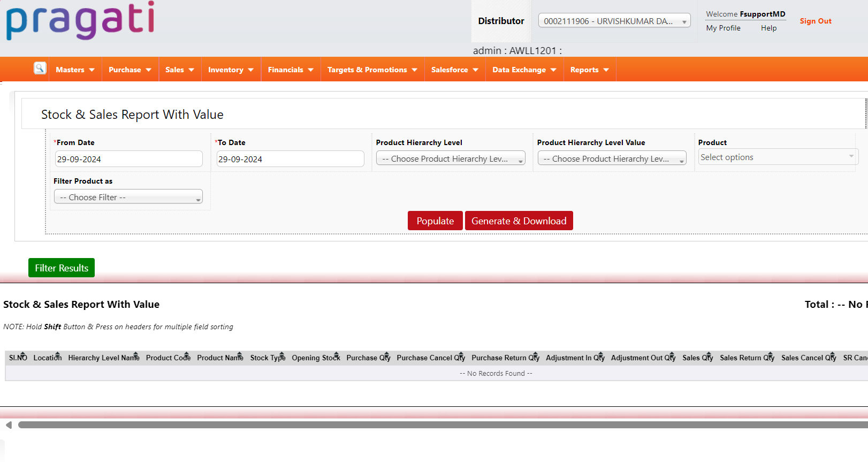The width and height of the screenshot is (868, 462).
Task: Sort by the Location column header
Action: (48, 358)
